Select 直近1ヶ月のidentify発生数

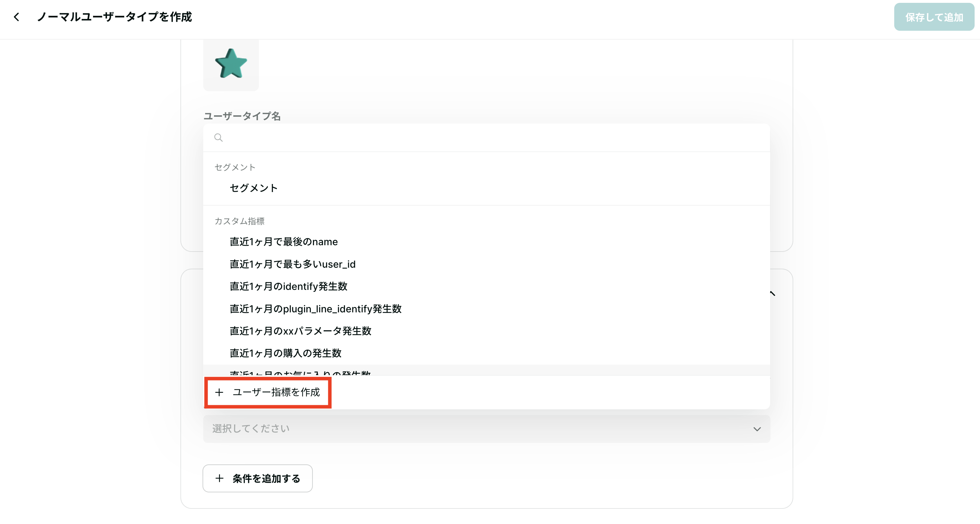click(x=487, y=286)
